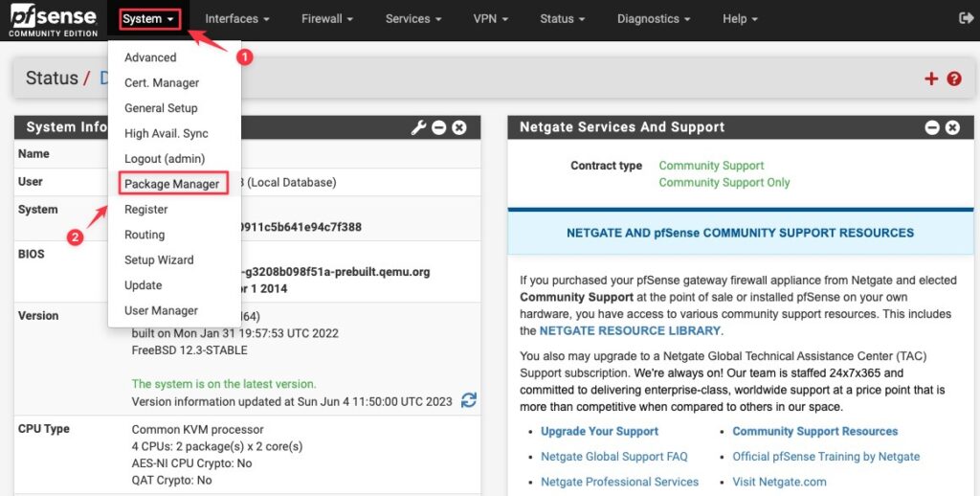Viewport: 980px width, 496px height.
Task: Select Register menu entry
Action: coord(145,210)
